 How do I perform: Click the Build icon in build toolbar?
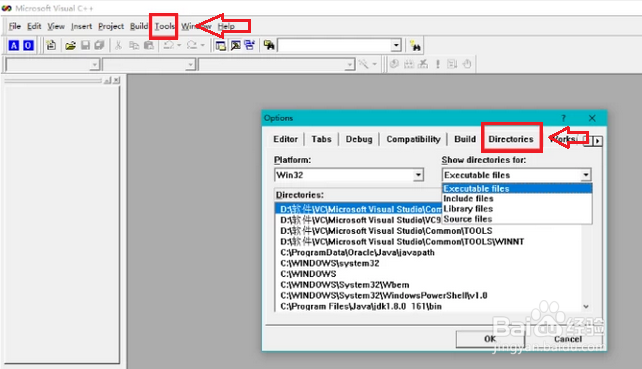click(x=409, y=64)
